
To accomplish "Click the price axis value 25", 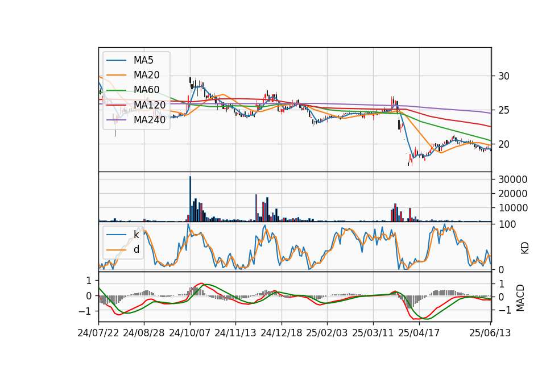I will click(503, 110).
